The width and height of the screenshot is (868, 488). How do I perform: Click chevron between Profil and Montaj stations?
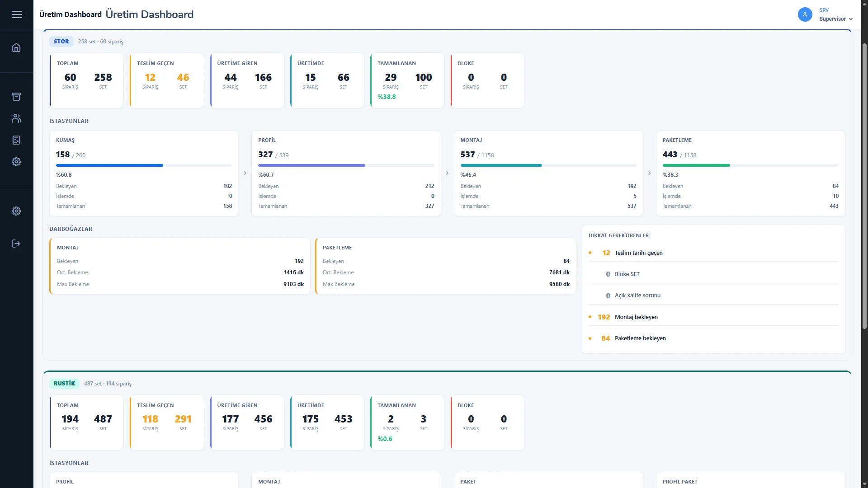click(x=447, y=173)
